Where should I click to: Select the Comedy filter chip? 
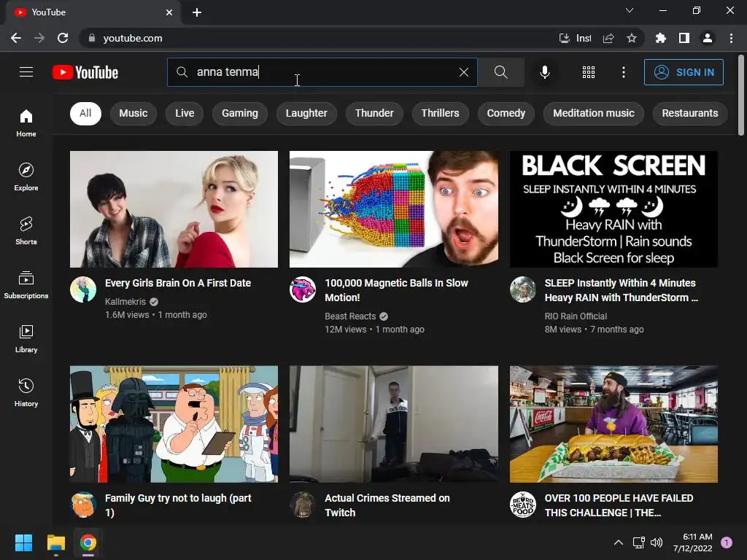506,113
